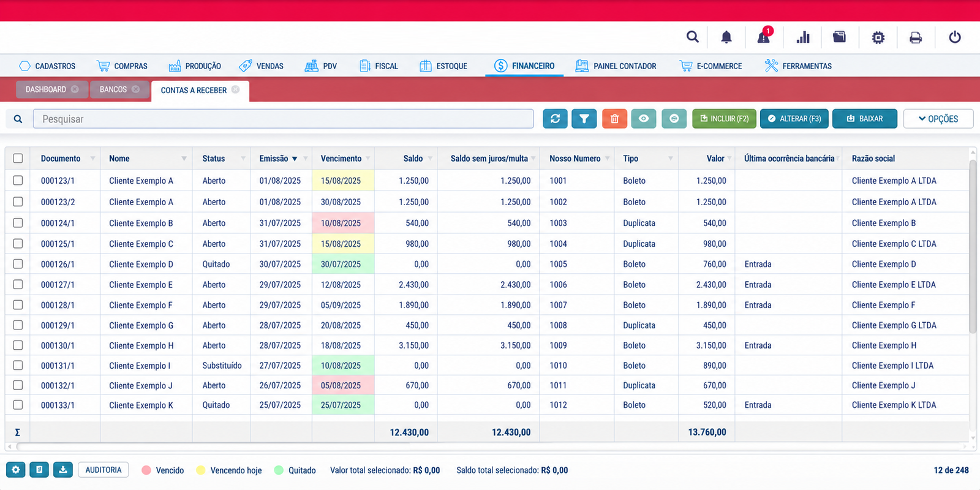Screen dimensions: 980x490
Task: Open Documento column filter arrow
Action: tap(92, 158)
